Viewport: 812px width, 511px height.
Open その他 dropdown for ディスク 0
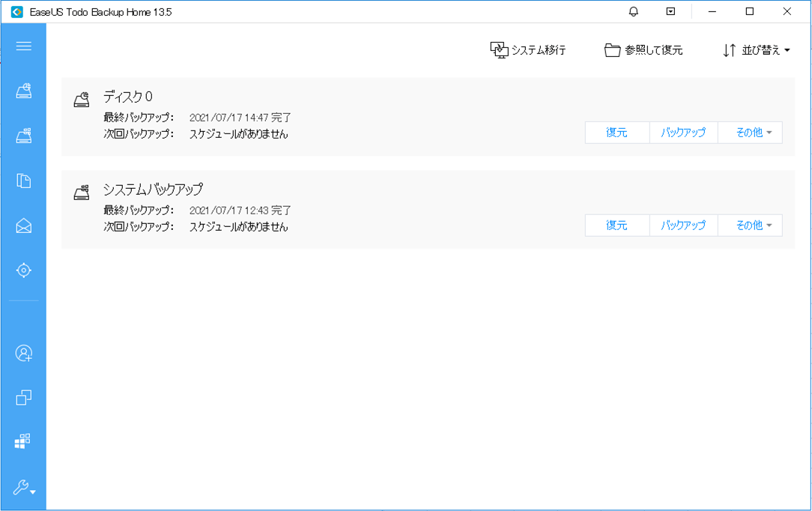pyautogui.click(x=750, y=133)
